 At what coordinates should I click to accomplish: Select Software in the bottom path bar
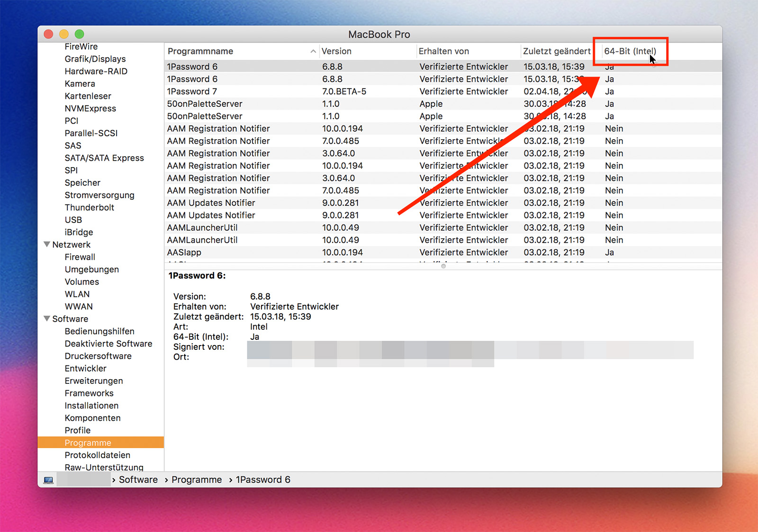point(138,480)
